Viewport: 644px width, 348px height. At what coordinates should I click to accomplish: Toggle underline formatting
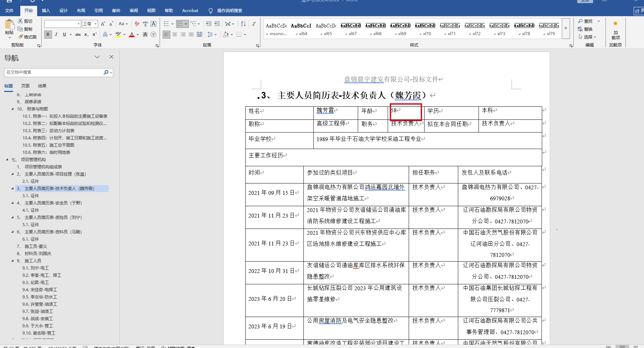64,34
